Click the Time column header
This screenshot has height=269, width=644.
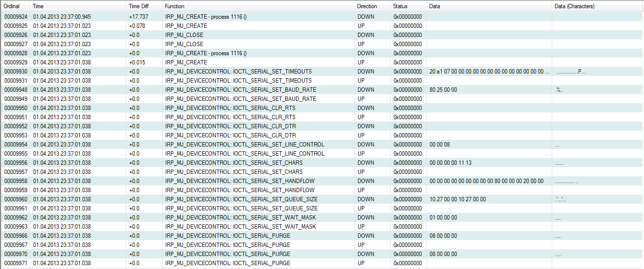coord(38,6)
